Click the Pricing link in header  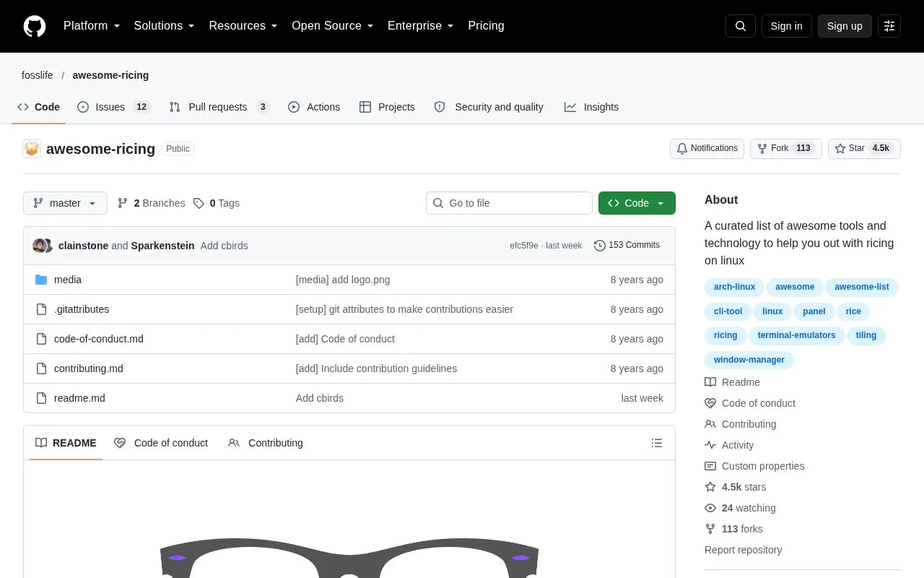pos(486,26)
